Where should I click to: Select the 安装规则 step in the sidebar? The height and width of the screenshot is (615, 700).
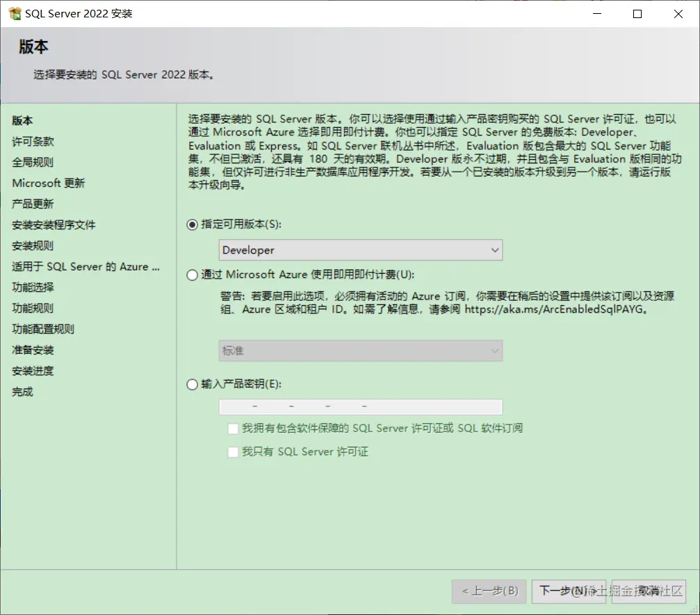33,245
